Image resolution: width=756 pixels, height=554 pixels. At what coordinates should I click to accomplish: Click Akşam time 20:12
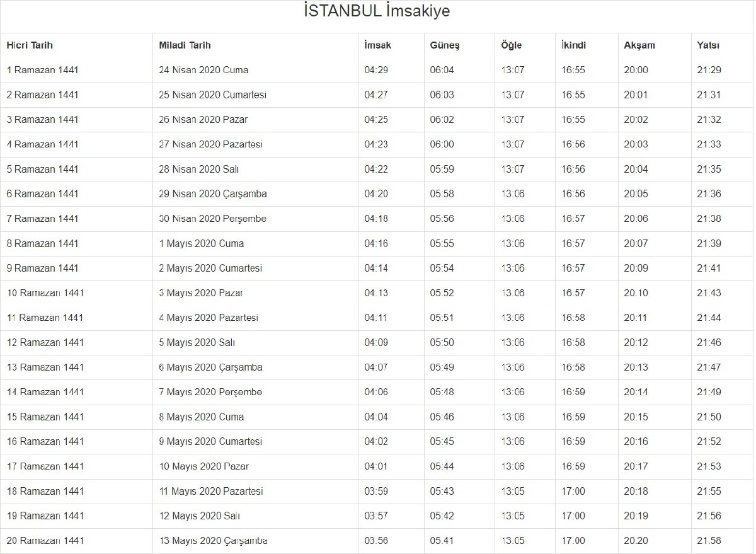[x=636, y=342]
